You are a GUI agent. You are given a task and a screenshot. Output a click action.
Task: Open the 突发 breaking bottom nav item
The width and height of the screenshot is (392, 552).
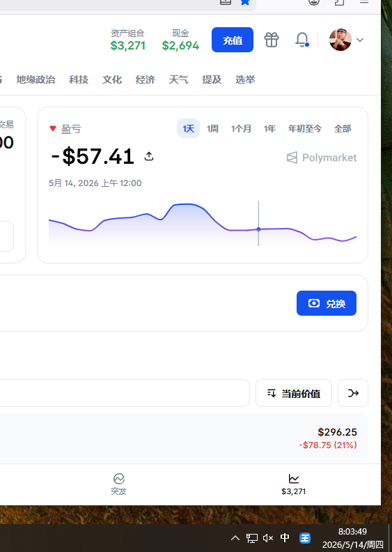click(118, 484)
